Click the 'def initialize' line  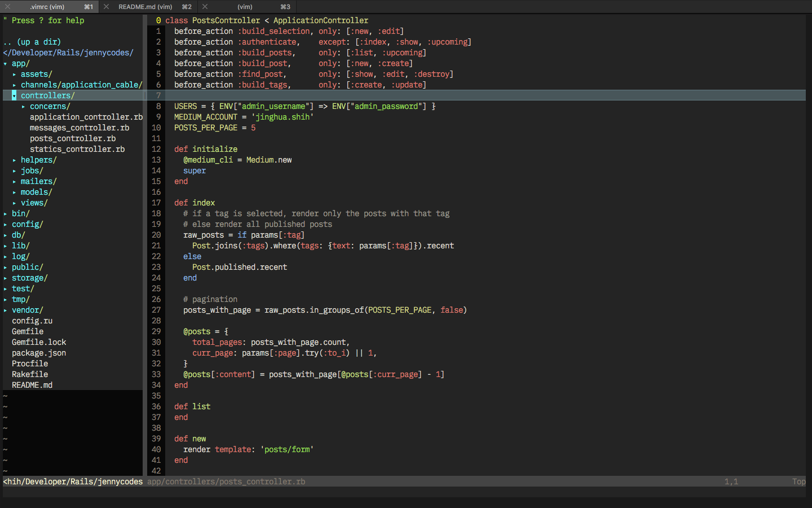206,150
